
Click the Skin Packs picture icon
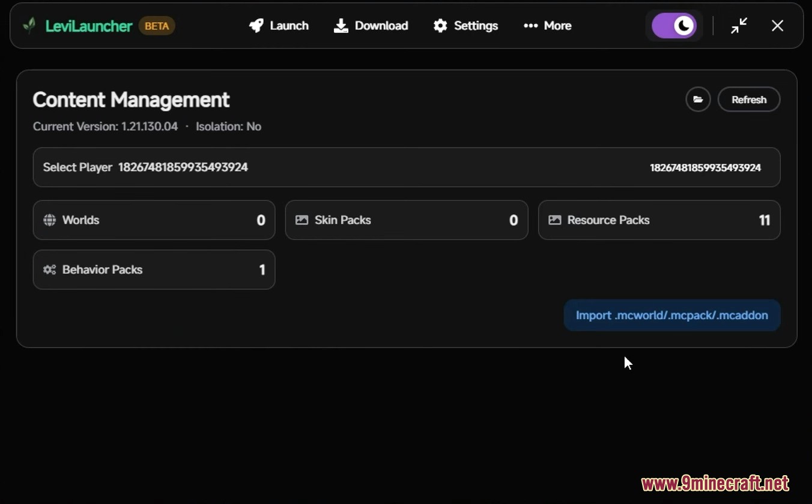tap(301, 220)
